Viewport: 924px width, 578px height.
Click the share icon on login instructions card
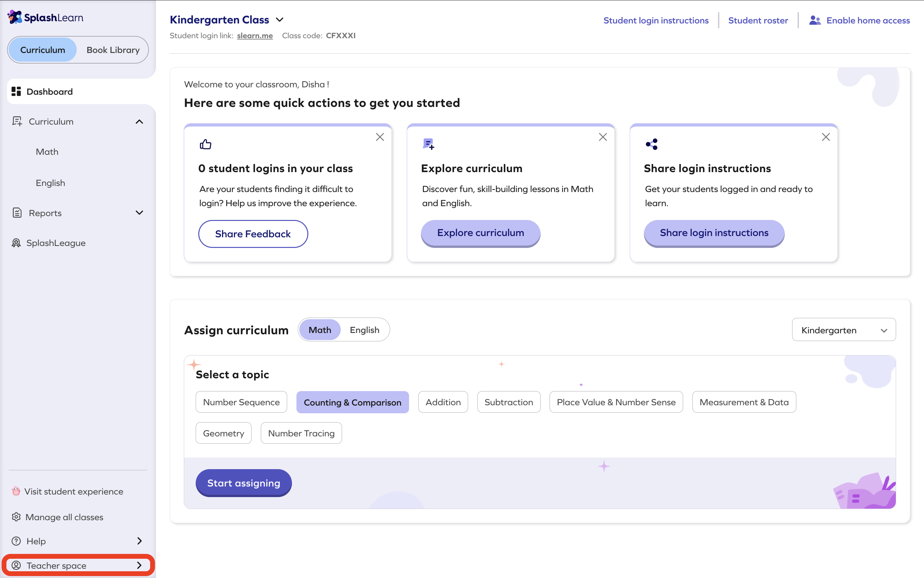tap(652, 144)
